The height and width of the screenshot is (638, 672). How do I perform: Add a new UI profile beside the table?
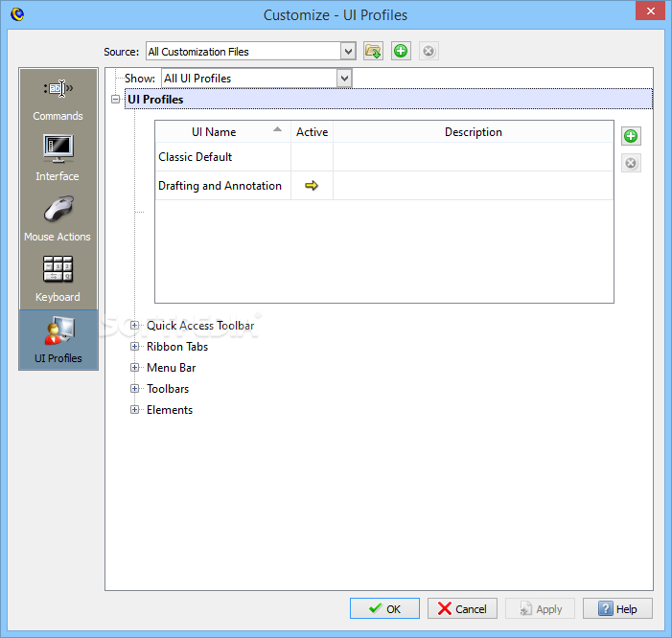631,136
